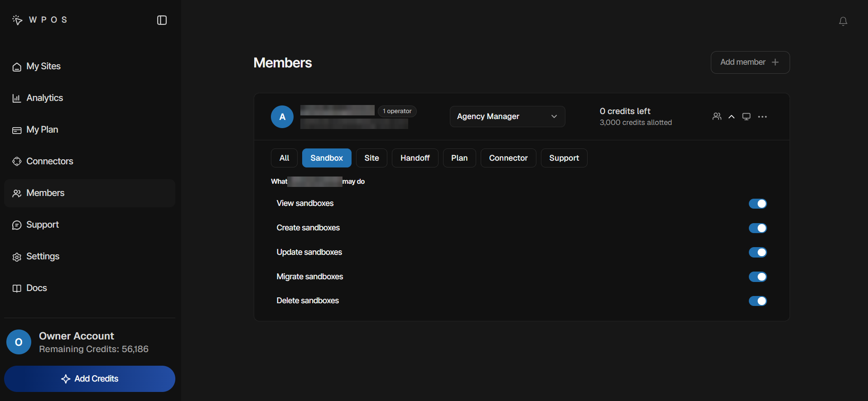Collapse member permissions with the chevron
Viewport: 868px width, 401px height.
(x=731, y=117)
